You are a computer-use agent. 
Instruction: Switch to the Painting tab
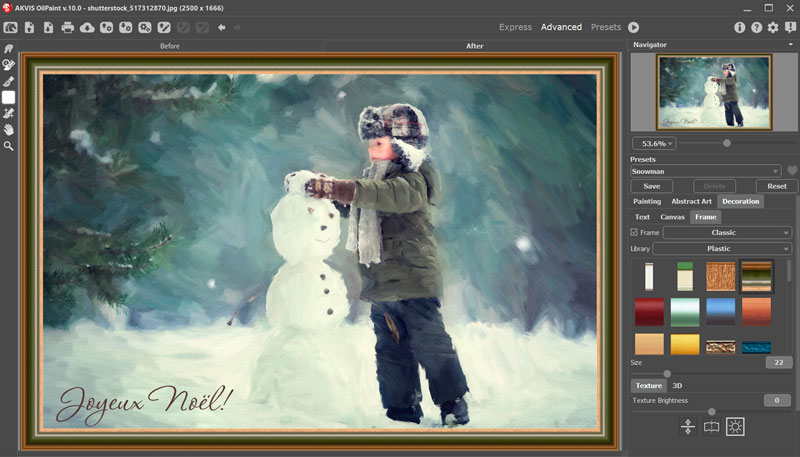point(647,201)
